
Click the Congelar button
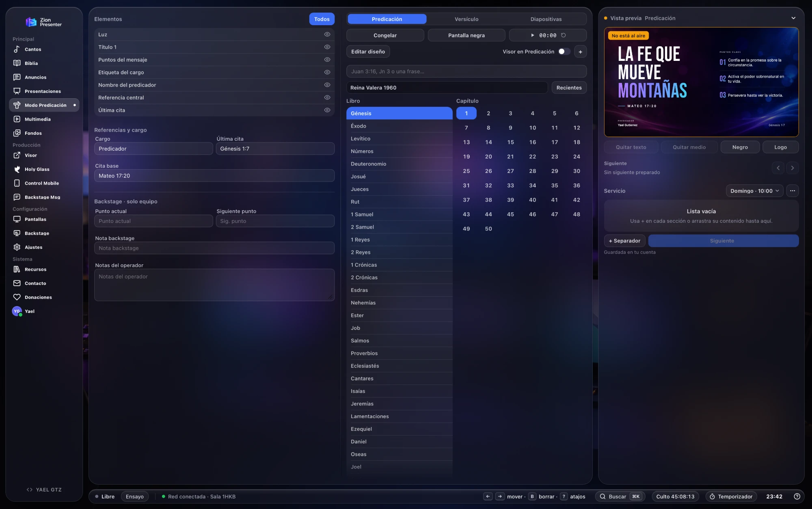[385, 35]
